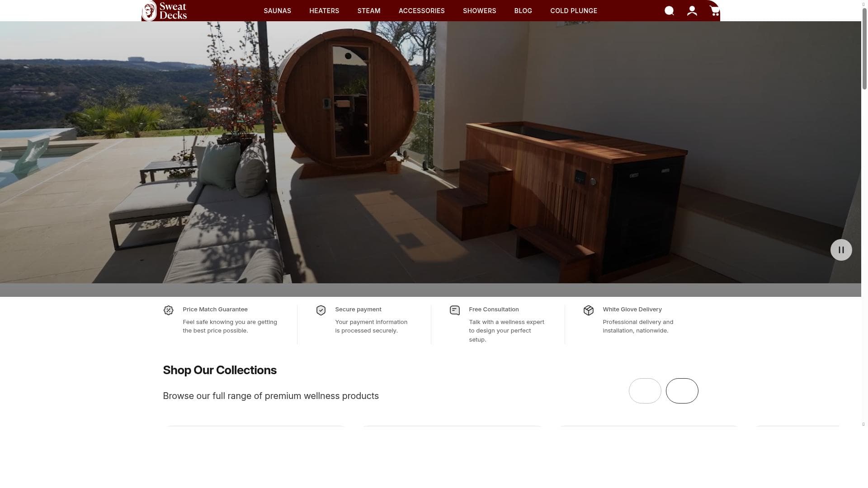Image resolution: width=868 pixels, height=488 pixels.
Task: Open the Accessories menu
Action: (x=421, y=11)
